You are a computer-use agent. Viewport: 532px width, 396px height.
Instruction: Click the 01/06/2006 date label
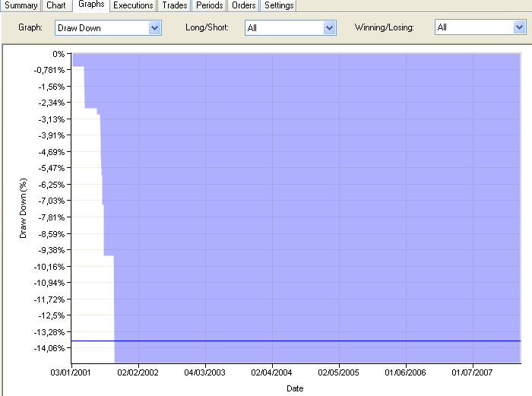(405, 372)
